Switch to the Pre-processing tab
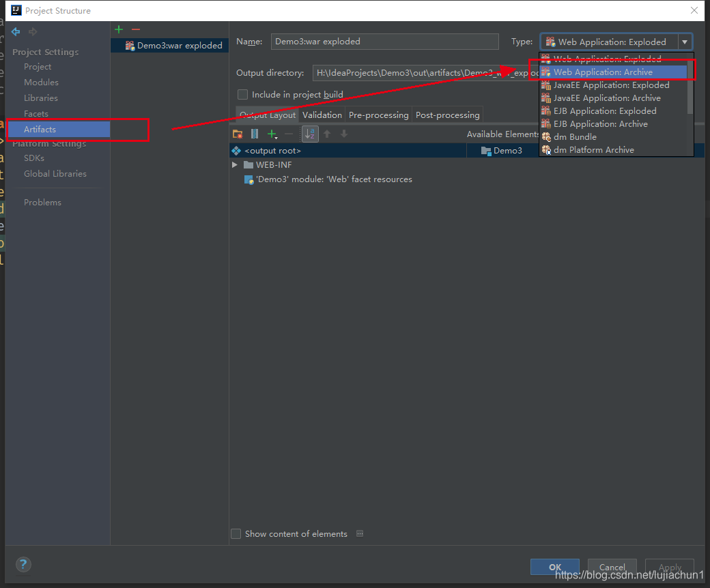Screen dimensions: 710x588 tap(378, 115)
